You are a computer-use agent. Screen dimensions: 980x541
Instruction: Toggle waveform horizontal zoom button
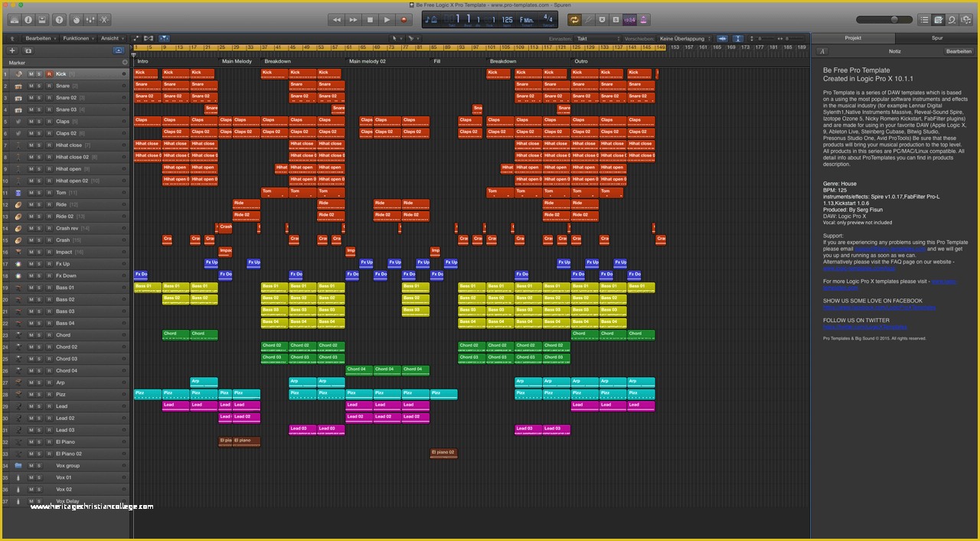[x=723, y=38]
